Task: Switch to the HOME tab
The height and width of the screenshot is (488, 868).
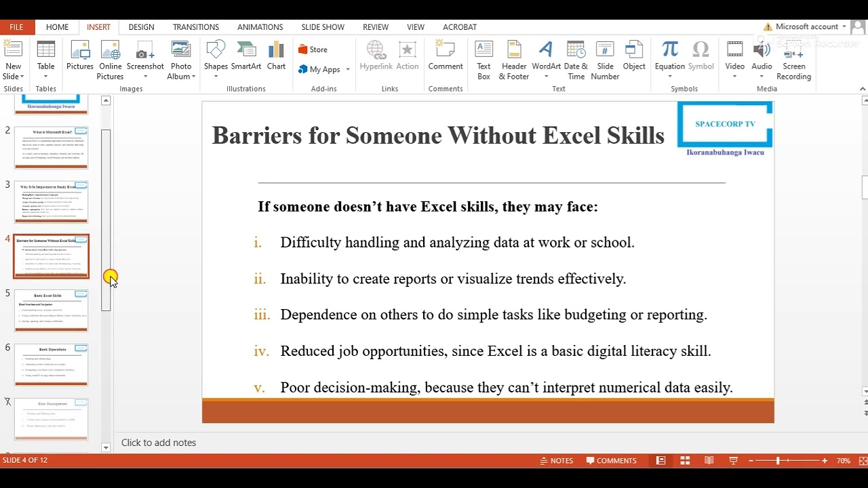Action: click(57, 27)
